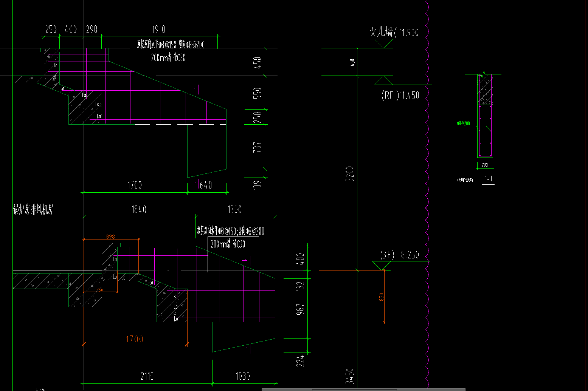
Task: Click the 200 width dimension under section 1-1
Action: (x=485, y=165)
